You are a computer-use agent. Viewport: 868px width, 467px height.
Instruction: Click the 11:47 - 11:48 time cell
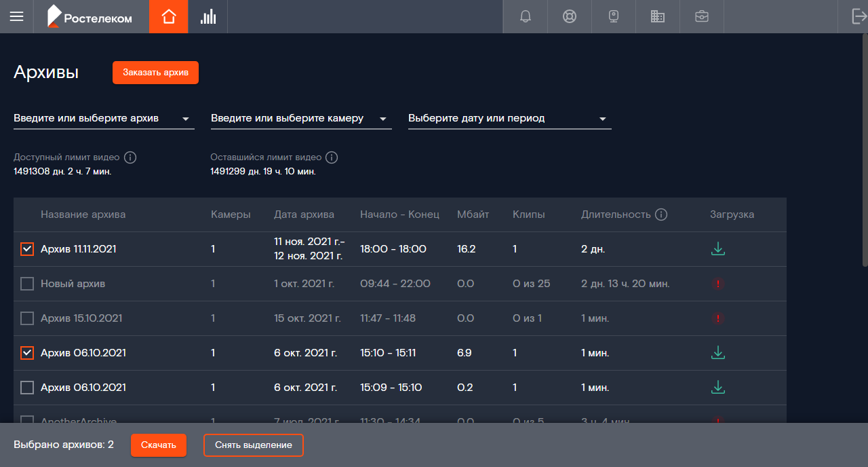click(x=388, y=318)
